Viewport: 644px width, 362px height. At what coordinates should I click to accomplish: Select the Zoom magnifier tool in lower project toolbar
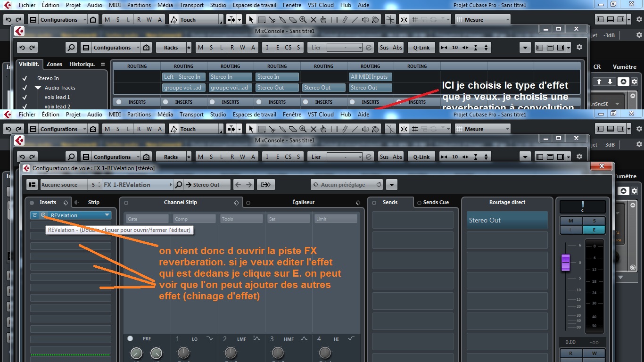[x=303, y=129]
